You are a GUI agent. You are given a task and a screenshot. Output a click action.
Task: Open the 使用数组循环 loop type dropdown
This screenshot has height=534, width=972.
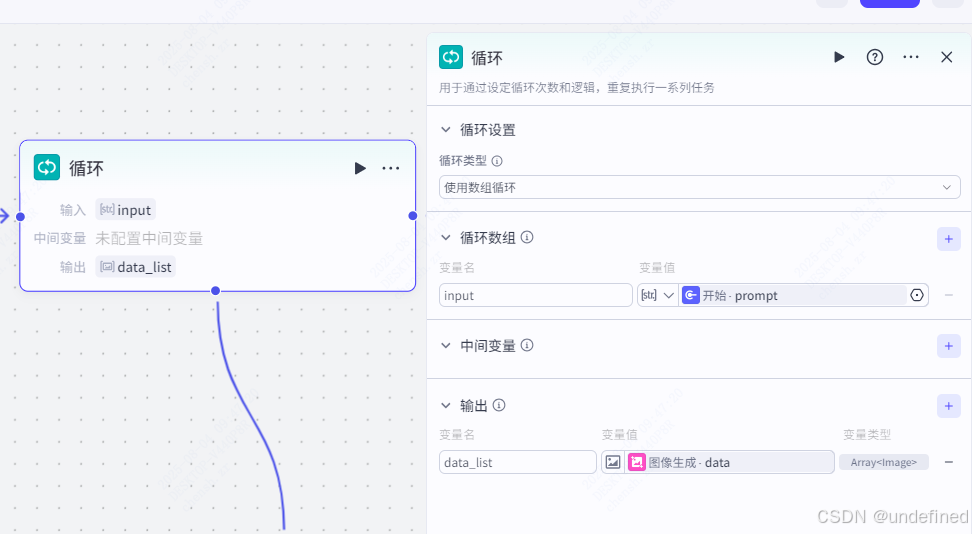click(x=699, y=187)
